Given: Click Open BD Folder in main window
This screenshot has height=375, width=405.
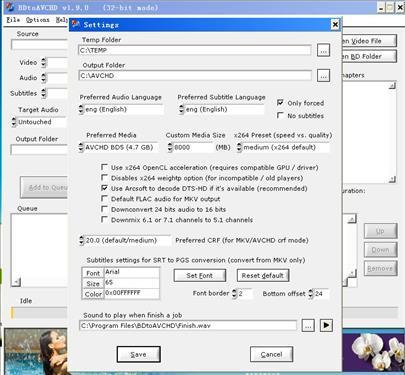Looking at the screenshot, I should click(369, 56).
